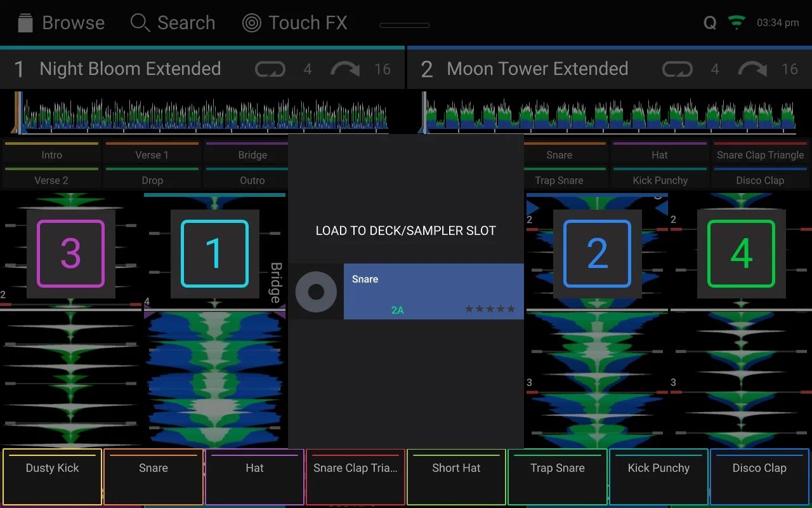Load Snare to deck 1
Viewport: 812px width, 508px height.
pos(214,253)
